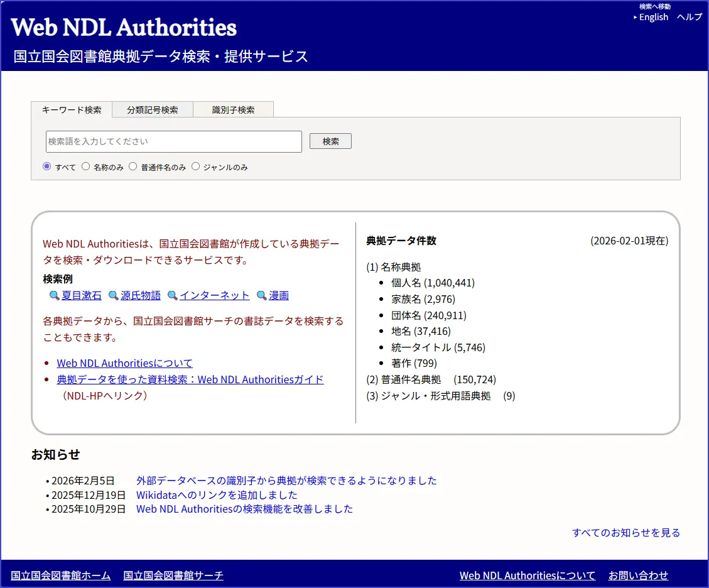Switch to the 分類記号検索 tab
The width and height of the screenshot is (709, 588).
click(152, 110)
